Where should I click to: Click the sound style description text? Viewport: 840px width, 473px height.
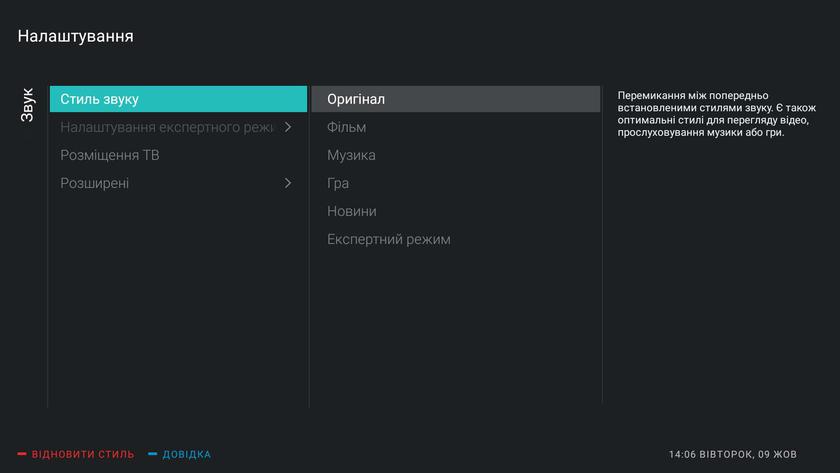point(716,114)
